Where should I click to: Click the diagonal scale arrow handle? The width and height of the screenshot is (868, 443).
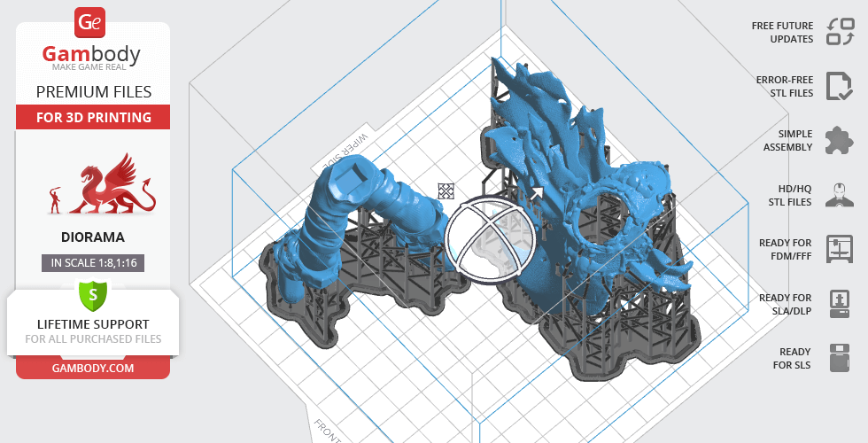pyautogui.click(x=536, y=193)
